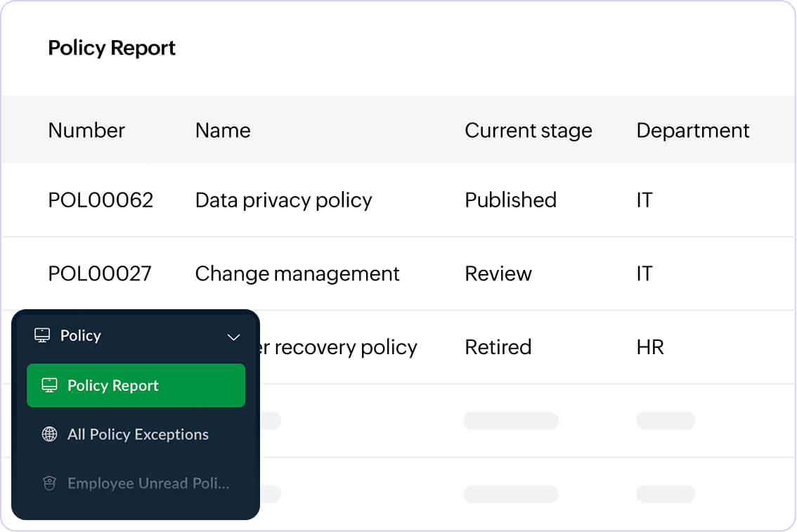Open policy number POL00062
Image resolution: width=797 pixels, height=532 pixels.
101,200
